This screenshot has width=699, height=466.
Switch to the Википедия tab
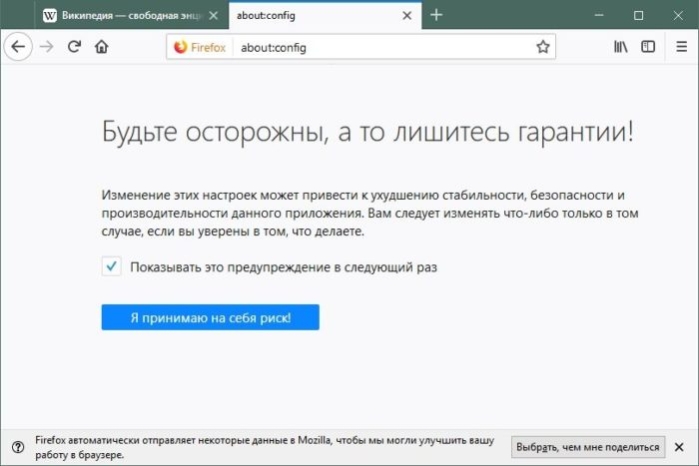click(x=132, y=16)
